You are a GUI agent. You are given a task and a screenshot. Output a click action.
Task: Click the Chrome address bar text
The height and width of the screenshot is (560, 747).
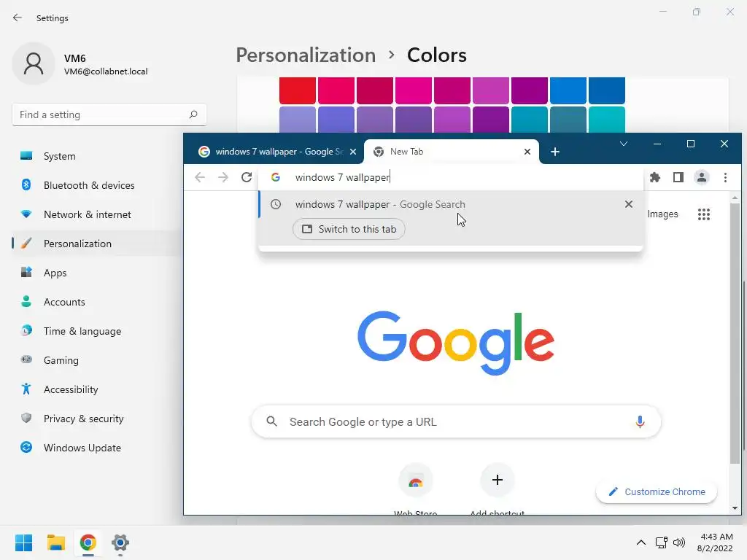coord(343,178)
